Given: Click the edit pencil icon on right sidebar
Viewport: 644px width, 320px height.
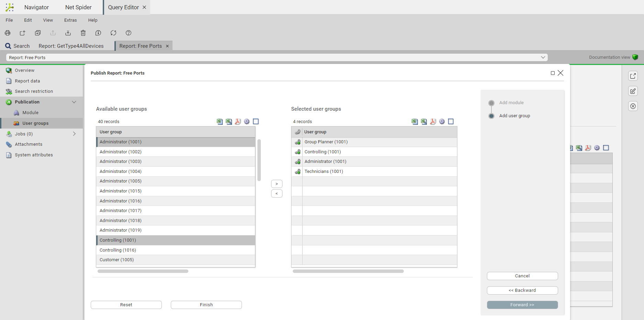Looking at the screenshot, I should point(633,91).
